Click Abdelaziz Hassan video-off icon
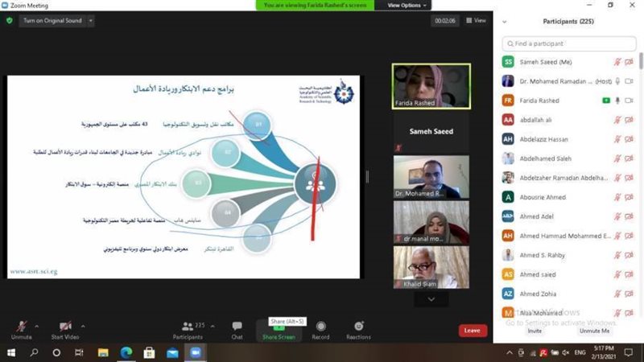Screen dimensions: 644x362 (629, 139)
